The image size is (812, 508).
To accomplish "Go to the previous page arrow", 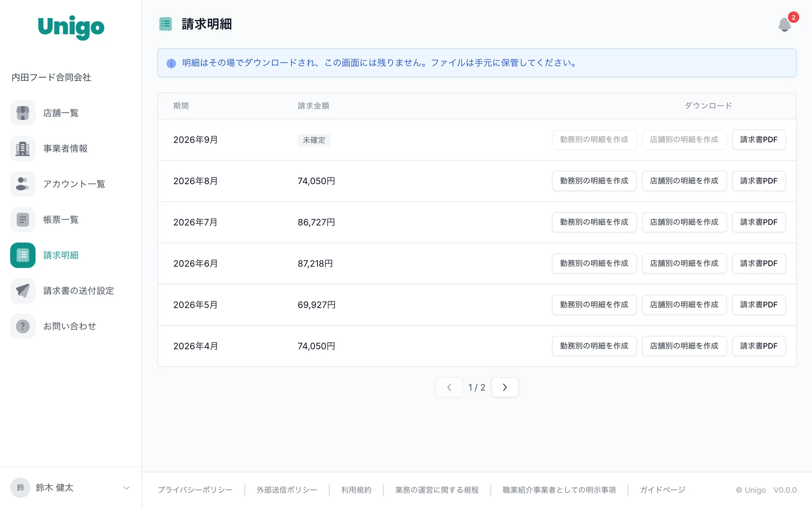I will coord(449,387).
